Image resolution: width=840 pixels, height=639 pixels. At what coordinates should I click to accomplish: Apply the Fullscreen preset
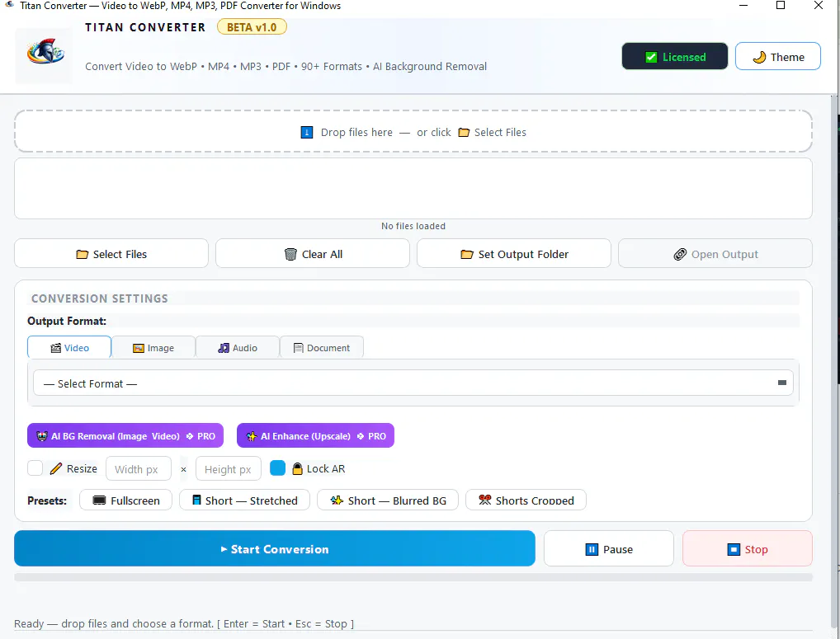pyautogui.click(x=126, y=500)
